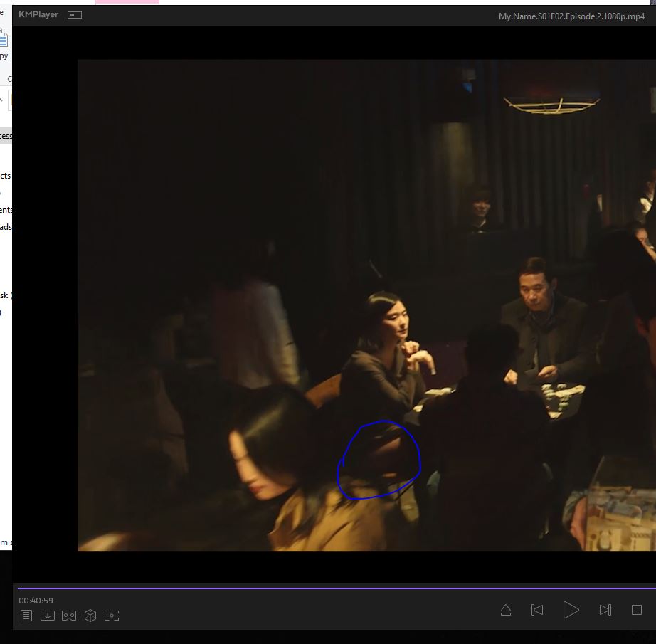
Task: Toggle the 3D cube icon
Action: click(90, 616)
